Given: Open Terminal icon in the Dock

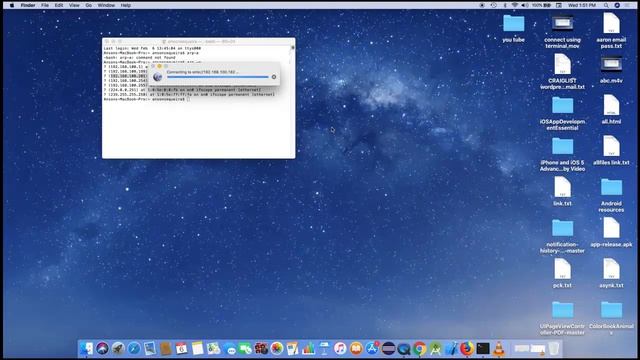Looking at the screenshot, I should [x=483, y=349].
